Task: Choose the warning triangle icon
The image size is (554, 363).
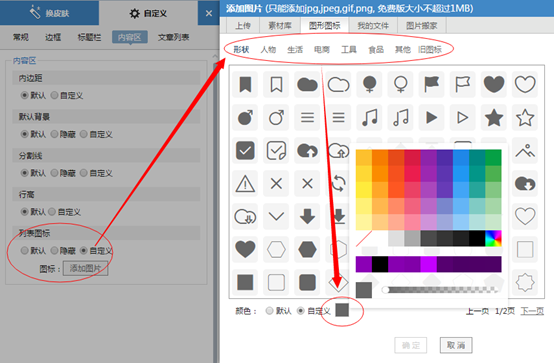Action: pos(245,183)
